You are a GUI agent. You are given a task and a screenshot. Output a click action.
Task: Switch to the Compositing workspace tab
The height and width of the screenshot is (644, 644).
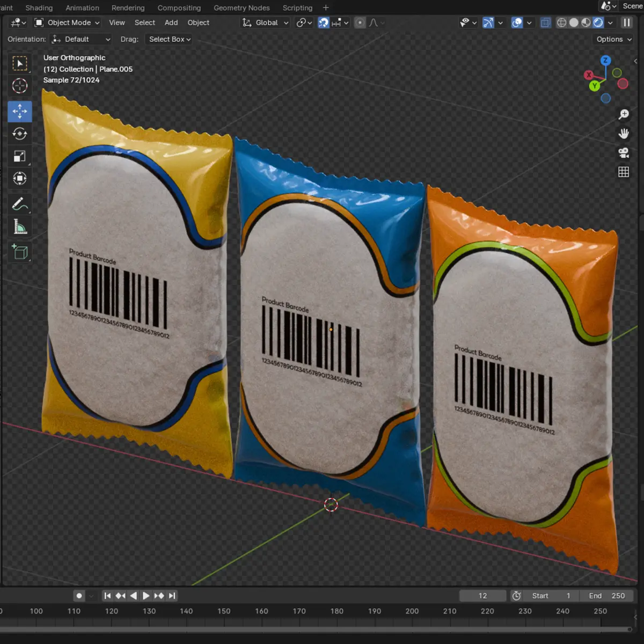[x=179, y=8]
